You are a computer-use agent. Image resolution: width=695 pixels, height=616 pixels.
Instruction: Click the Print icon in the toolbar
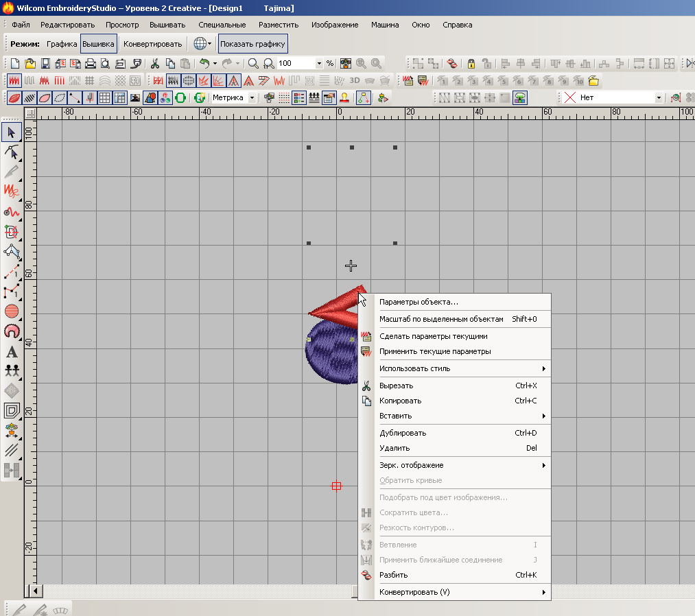point(90,63)
